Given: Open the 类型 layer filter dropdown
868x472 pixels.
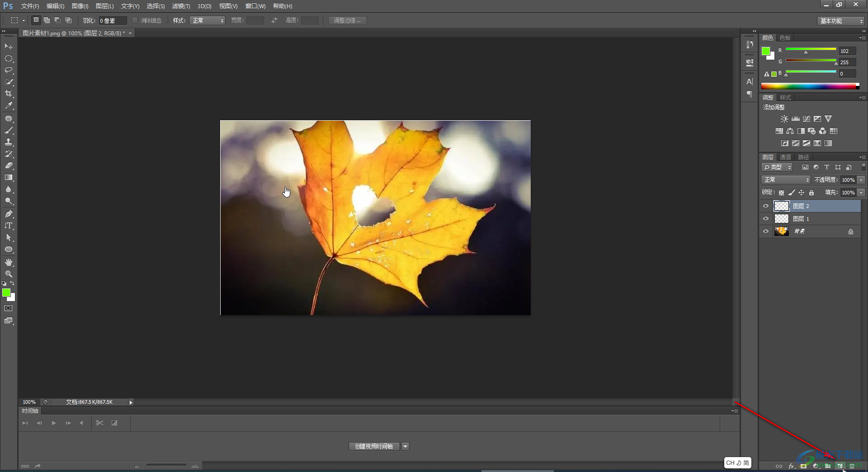Looking at the screenshot, I should (x=777, y=167).
